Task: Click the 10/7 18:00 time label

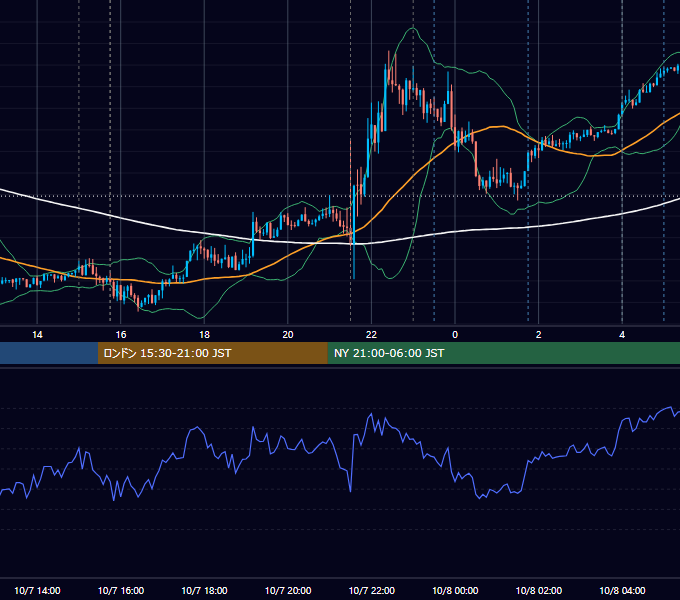Action: 204,590
